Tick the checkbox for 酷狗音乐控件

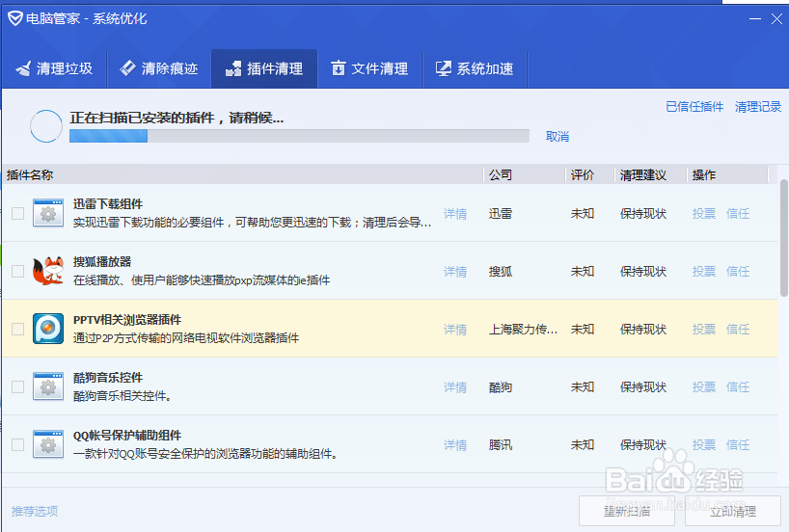pyautogui.click(x=17, y=386)
